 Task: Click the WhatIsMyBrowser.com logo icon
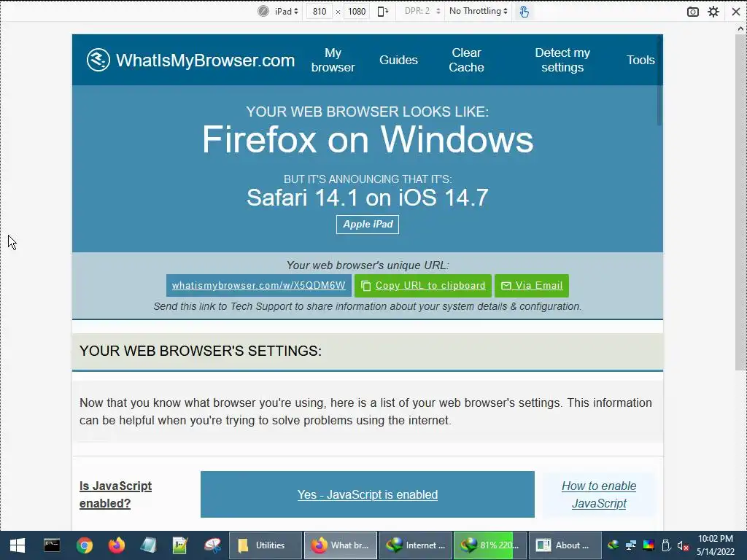point(98,60)
